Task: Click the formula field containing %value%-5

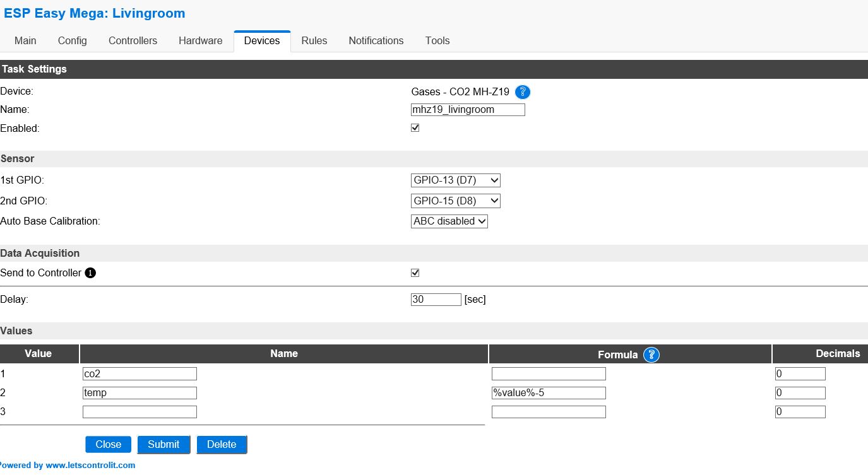Action: click(548, 392)
